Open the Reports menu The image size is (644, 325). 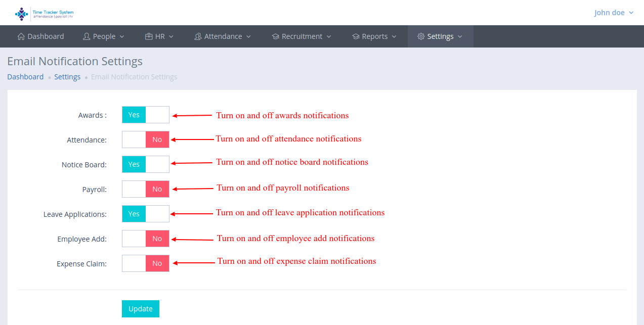pyautogui.click(x=375, y=36)
